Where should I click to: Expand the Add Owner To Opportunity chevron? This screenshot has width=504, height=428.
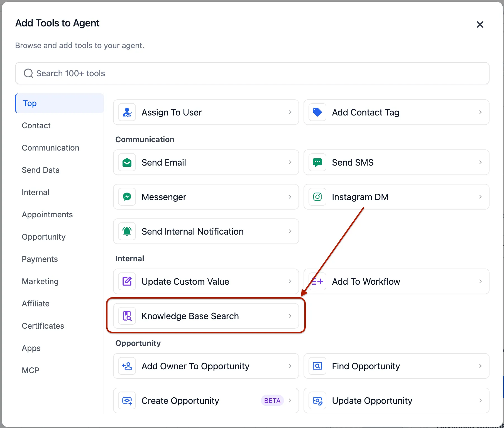click(x=290, y=366)
